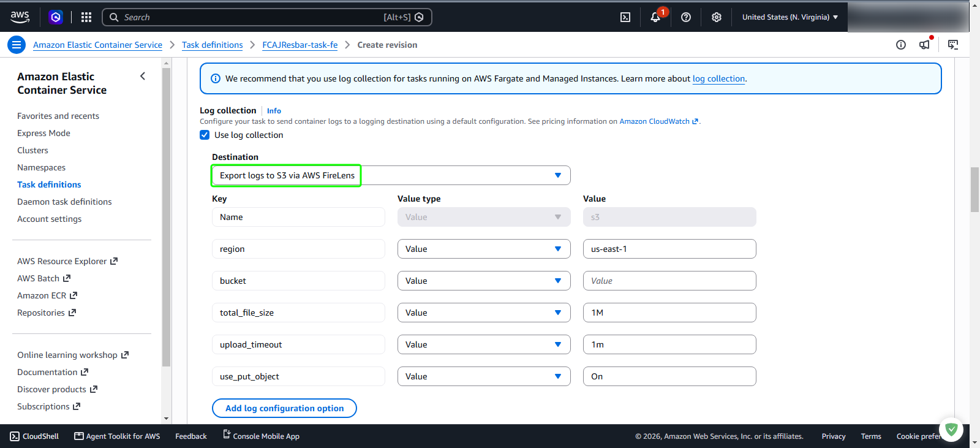The width and height of the screenshot is (980, 448).
Task: Open Subscriptions external link
Action: [48, 406]
